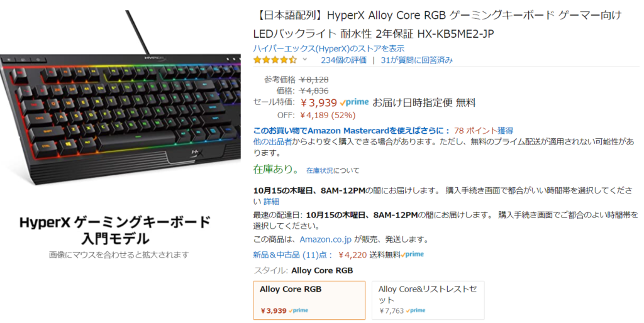
Task: Click the ¥3,939 sale price
Action: pyautogui.click(x=319, y=102)
